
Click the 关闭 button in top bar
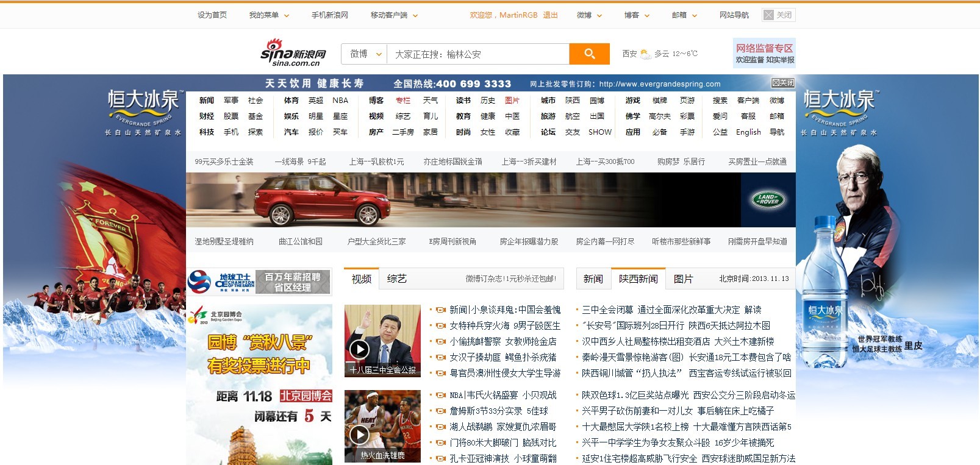coord(779,15)
